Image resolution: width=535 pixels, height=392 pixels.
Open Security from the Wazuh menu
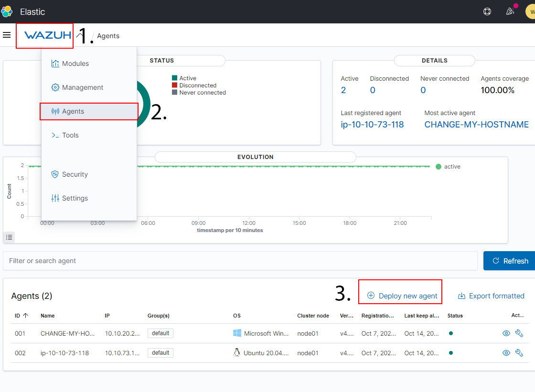pos(75,174)
